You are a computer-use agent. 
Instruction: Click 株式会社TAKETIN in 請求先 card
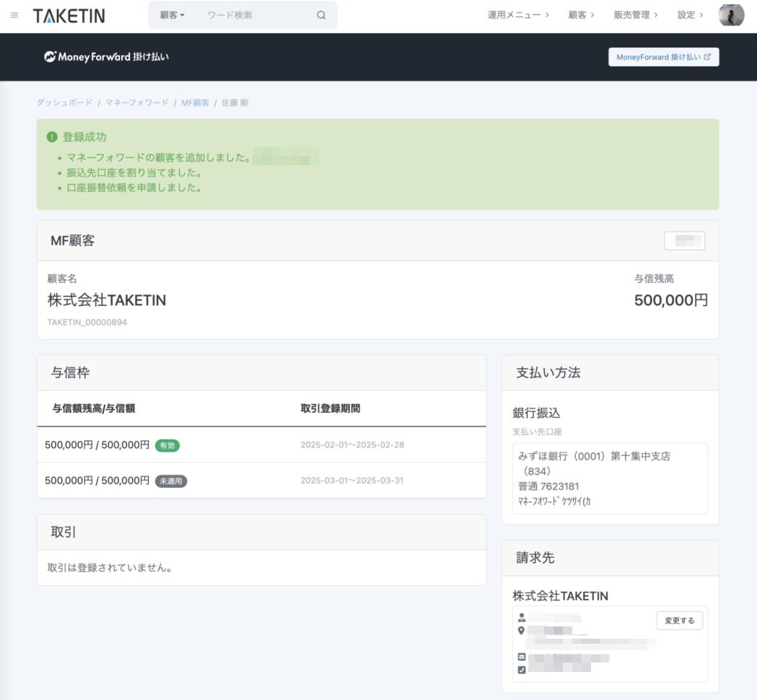point(560,596)
